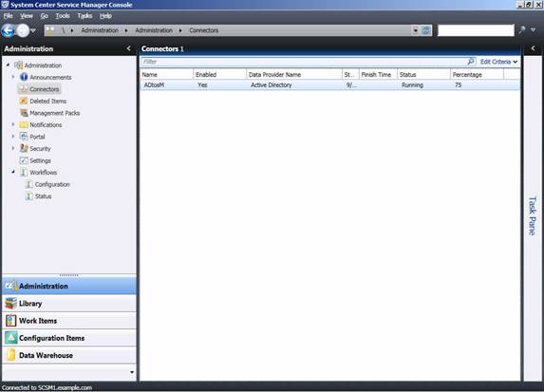Click into the top search input box
The height and width of the screenshot is (392, 544).
(476, 30)
